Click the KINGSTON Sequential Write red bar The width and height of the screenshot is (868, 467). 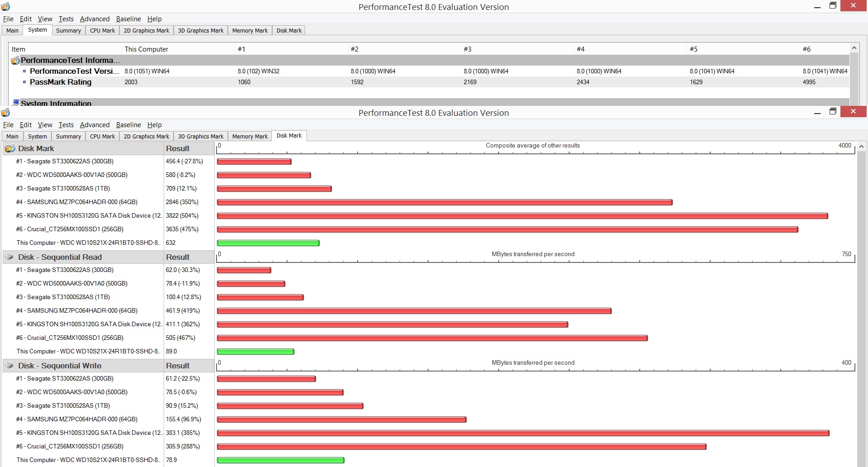point(523,433)
